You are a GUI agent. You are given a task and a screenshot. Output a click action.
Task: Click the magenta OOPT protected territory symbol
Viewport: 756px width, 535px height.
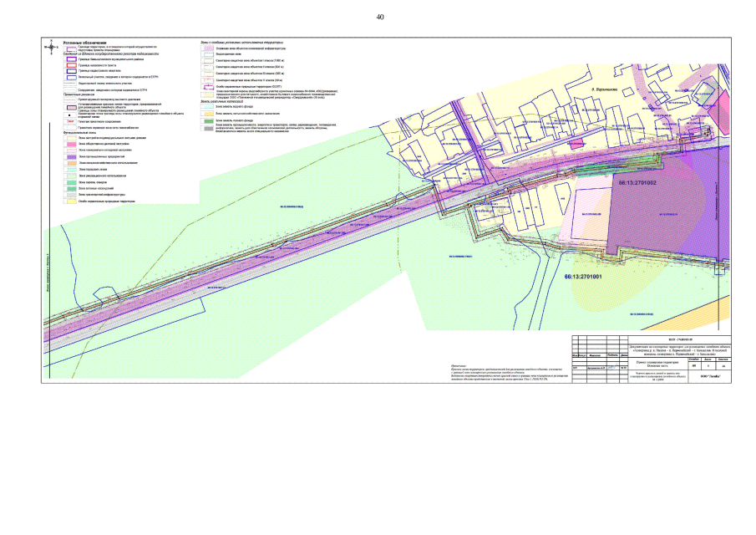click(207, 85)
